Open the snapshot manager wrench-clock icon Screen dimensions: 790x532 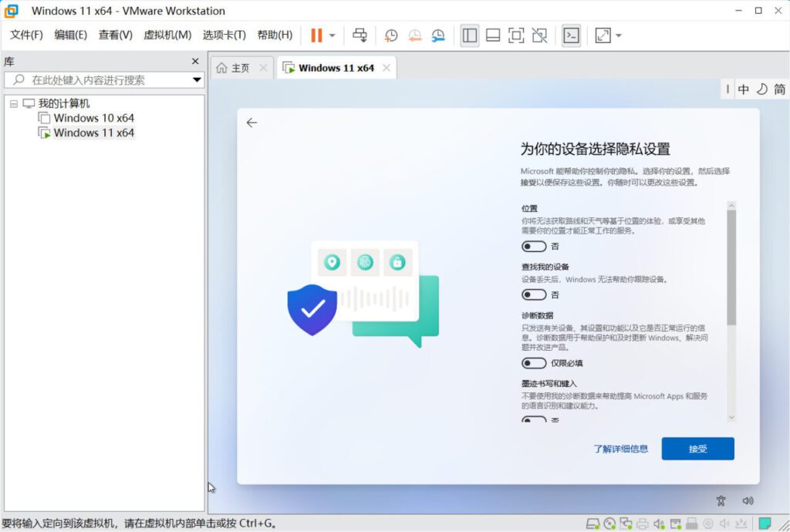pos(438,35)
